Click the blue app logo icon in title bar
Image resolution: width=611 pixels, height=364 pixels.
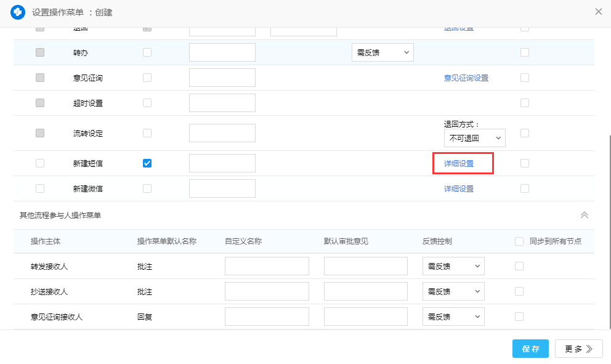click(x=18, y=12)
